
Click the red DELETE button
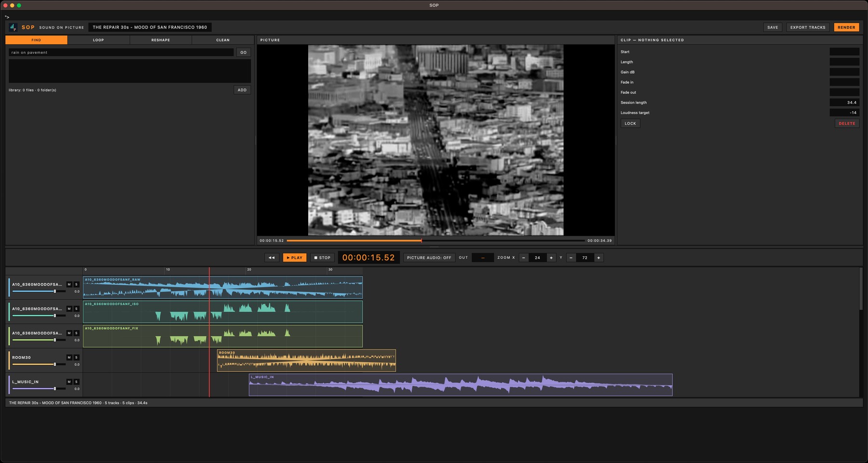(x=847, y=123)
